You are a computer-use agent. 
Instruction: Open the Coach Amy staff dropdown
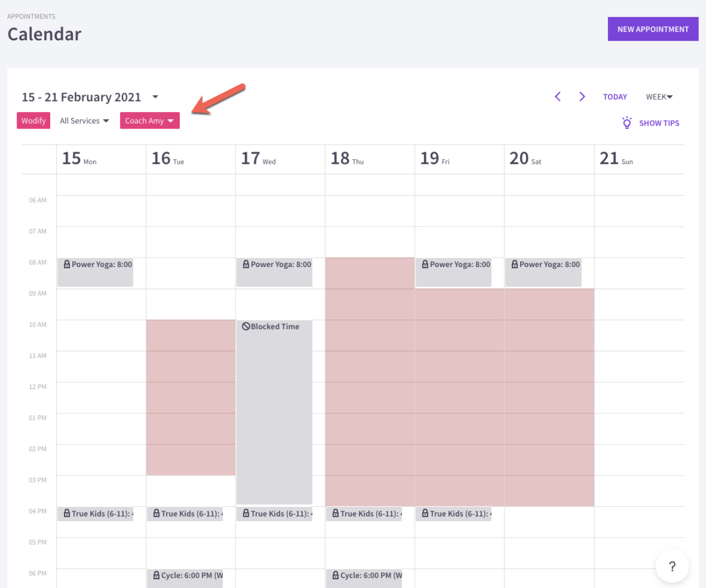[149, 121]
